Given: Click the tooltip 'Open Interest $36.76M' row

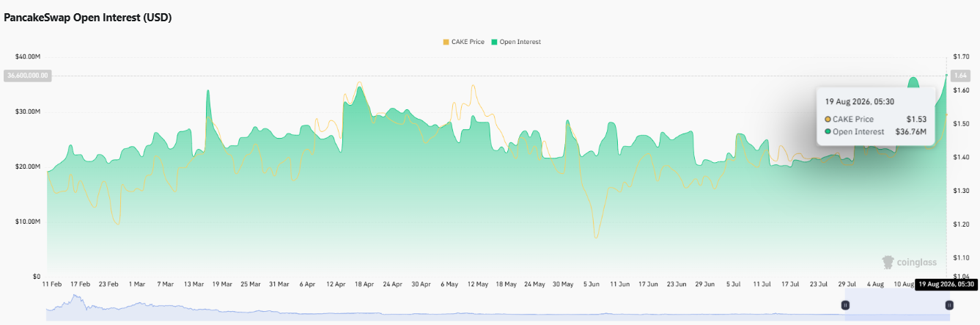Looking at the screenshot, I should click(x=876, y=132).
